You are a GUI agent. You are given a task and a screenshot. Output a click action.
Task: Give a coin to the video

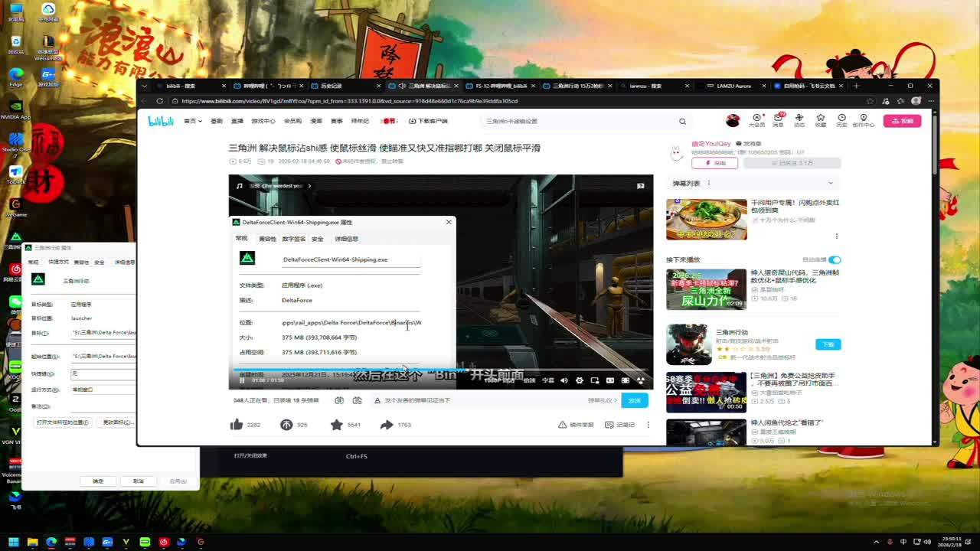click(x=286, y=425)
